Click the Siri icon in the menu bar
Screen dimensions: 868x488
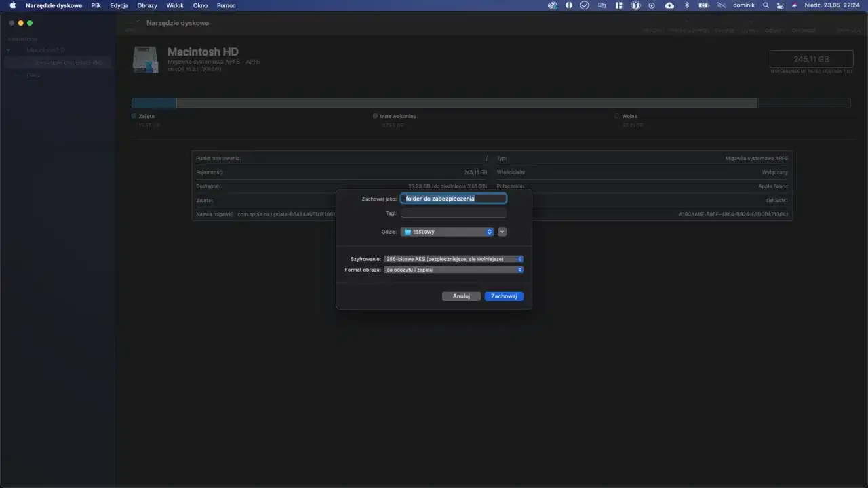pyautogui.click(x=794, y=5)
